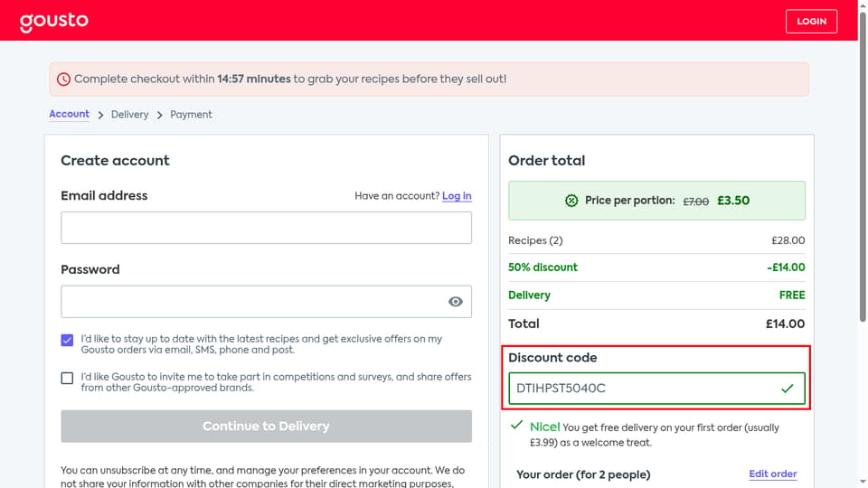
Task: Click 'Your order (for 2 people)' heading
Action: 583,474
